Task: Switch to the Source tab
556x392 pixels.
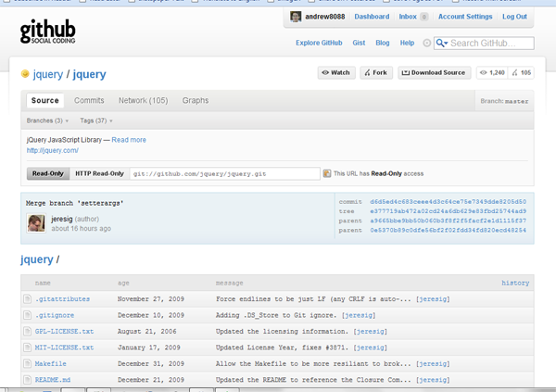Action: point(45,100)
